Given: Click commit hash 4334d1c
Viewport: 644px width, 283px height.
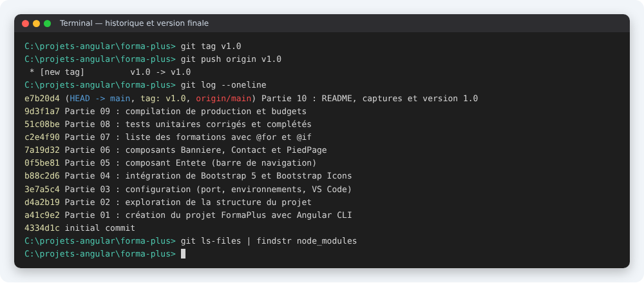Looking at the screenshot, I should [43, 228].
